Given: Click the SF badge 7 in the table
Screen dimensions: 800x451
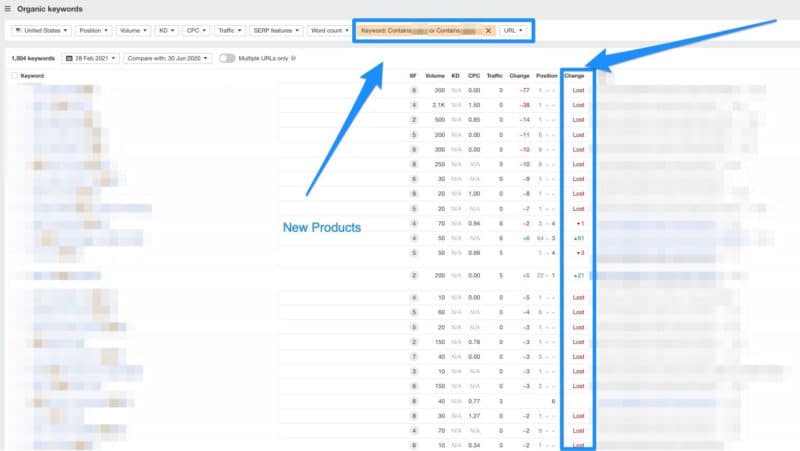Looking at the screenshot, I should tap(414, 357).
